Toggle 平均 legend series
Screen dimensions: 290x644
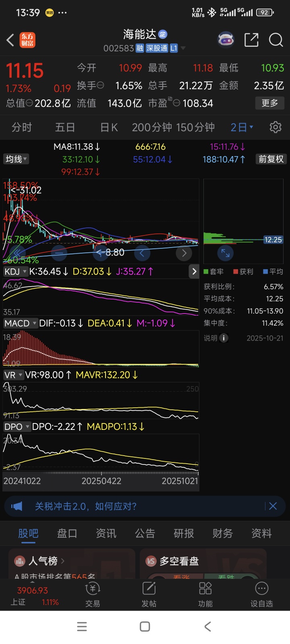(x=273, y=272)
